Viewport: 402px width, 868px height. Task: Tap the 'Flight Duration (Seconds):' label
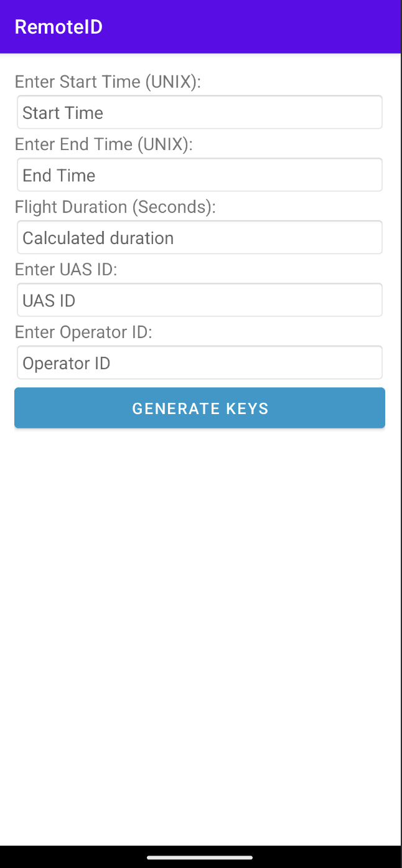coord(115,207)
